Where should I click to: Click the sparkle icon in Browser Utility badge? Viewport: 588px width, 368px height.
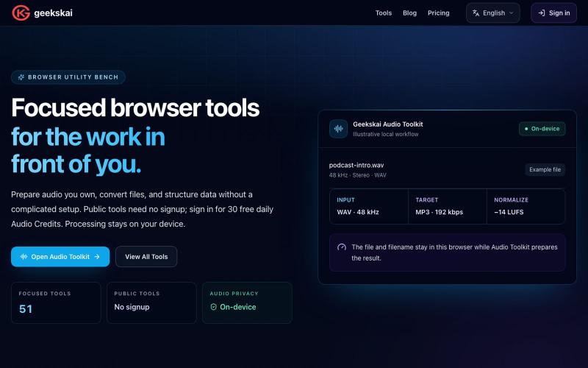click(21, 77)
